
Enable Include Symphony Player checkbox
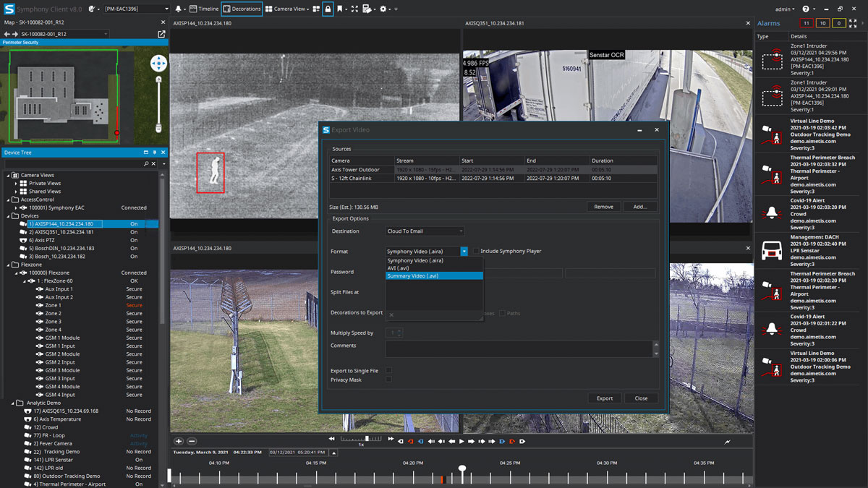(x=475, y=252)
